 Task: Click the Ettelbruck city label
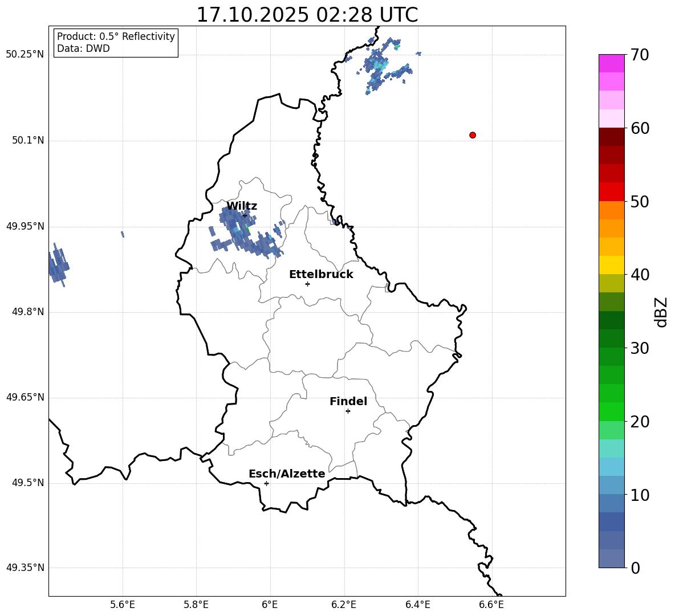321,275
